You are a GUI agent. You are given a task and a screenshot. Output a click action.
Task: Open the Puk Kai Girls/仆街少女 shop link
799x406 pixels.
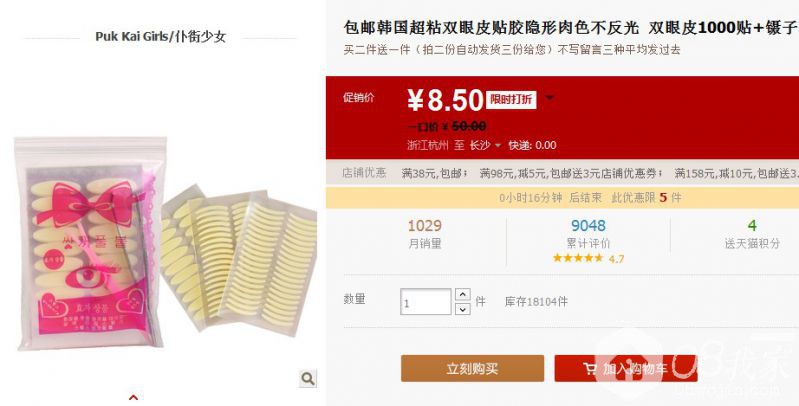point(161,37)
